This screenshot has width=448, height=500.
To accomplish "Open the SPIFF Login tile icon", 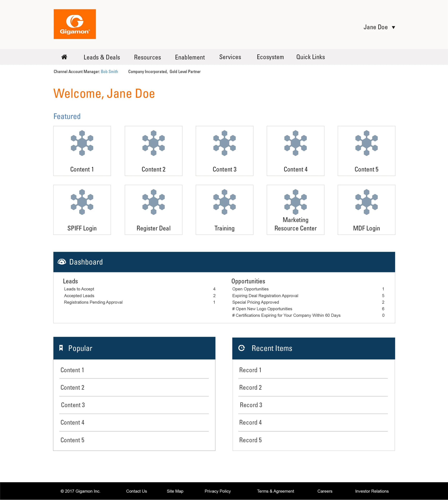I will coord(82,202).
